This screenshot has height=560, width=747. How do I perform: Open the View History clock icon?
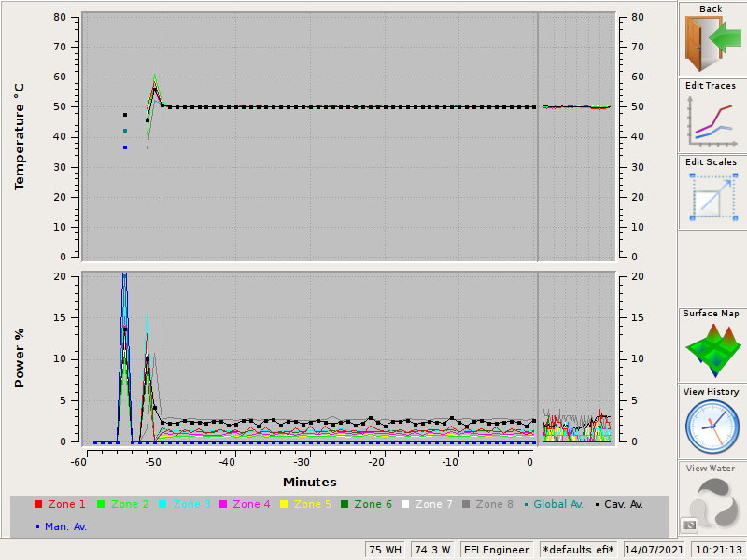click(x=712, y=425)
